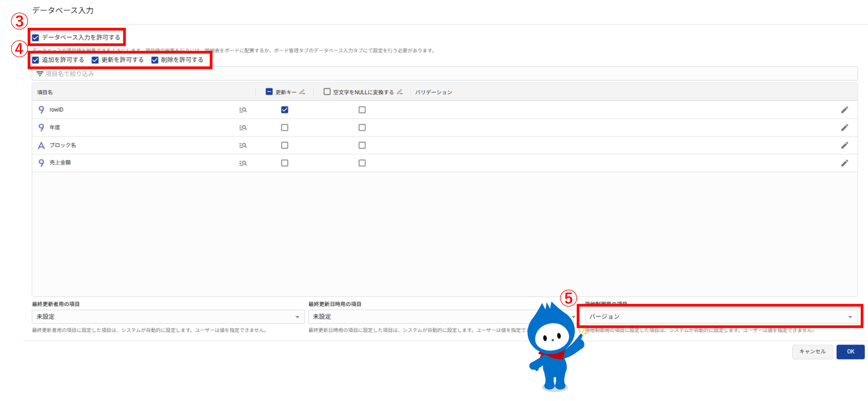The width and height of the screenshot is (868, 401).
Task: Enable 更新キー checkbox for 年度 row
Action: (x=285, y=128)
